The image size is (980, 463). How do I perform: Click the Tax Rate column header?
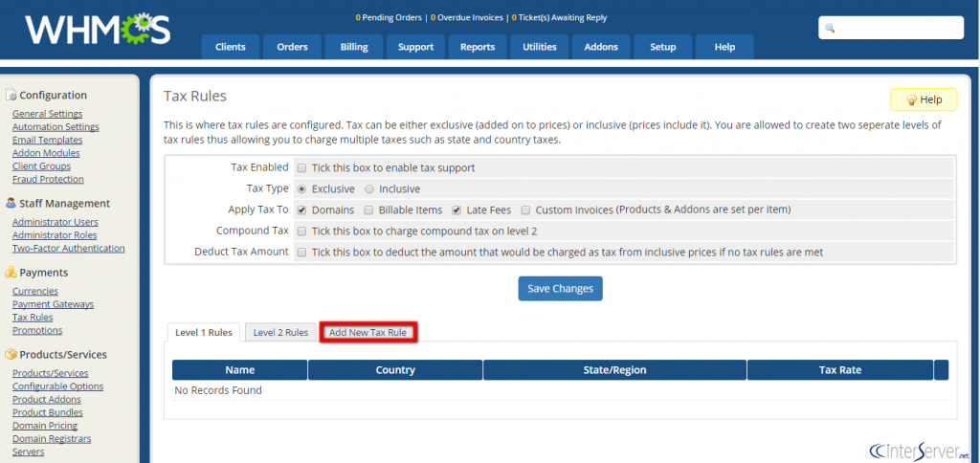840,370
